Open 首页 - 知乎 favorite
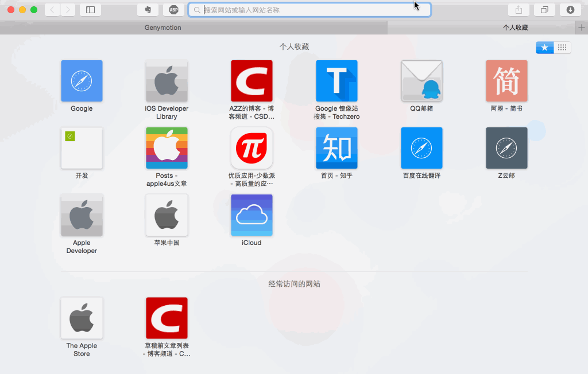 [336, 148]
